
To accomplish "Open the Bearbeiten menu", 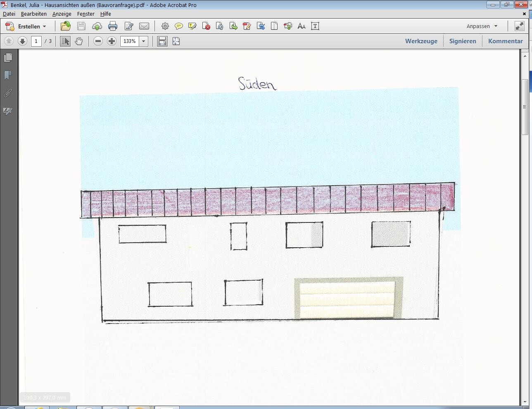I will [x=33, y=14].
